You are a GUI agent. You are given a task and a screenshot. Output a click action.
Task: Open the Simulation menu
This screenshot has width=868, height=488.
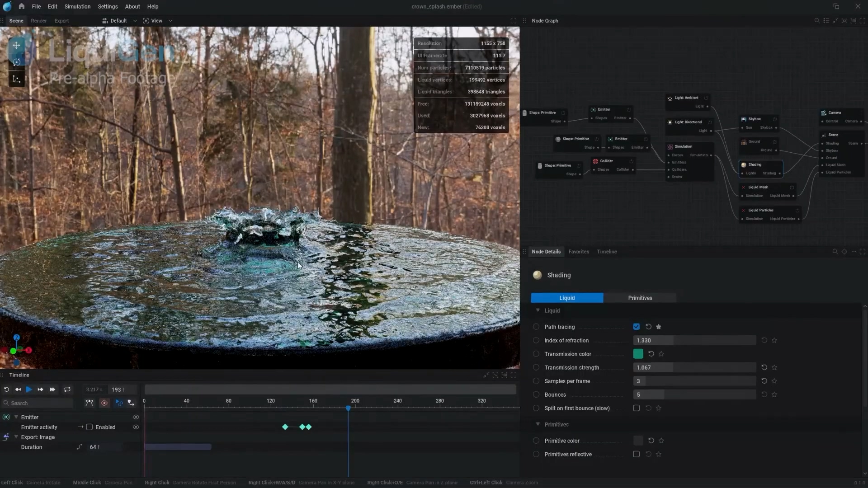coord(77,6)
